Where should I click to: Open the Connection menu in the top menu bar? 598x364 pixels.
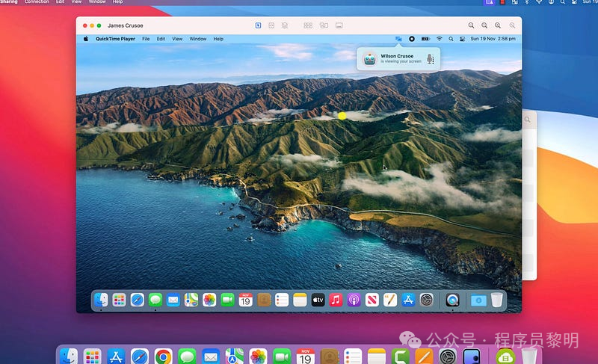37,1
